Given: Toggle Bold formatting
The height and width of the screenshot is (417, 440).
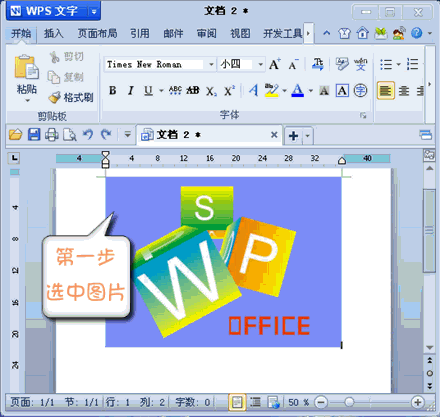Looking at the screenshot, I should point(113,90).
